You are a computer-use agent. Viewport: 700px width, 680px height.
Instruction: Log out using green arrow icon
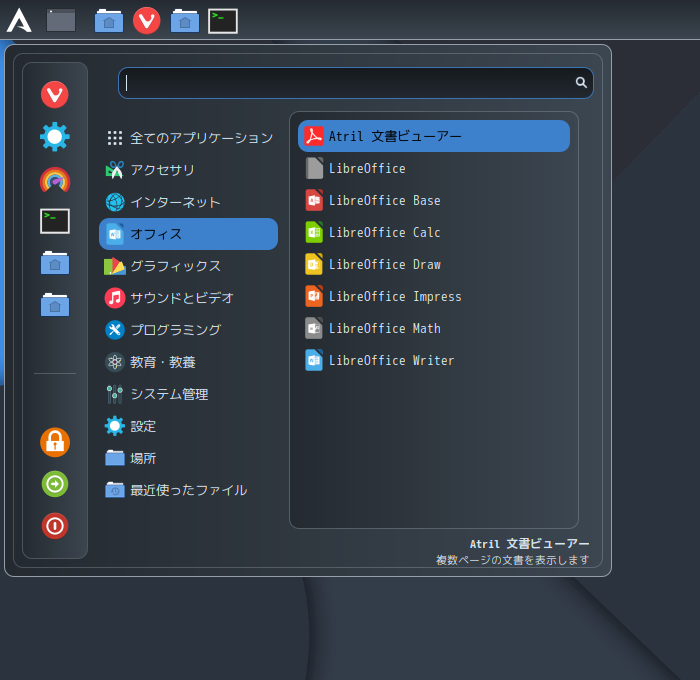55,484
